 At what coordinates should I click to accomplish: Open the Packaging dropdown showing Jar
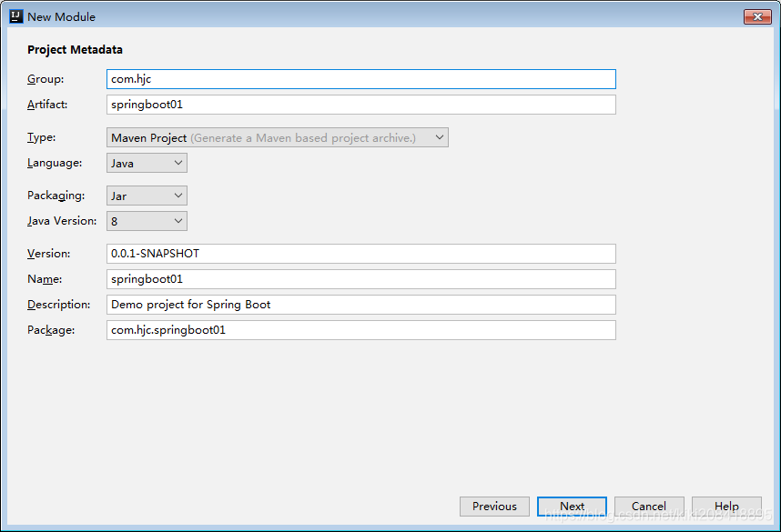coord(147,196)
